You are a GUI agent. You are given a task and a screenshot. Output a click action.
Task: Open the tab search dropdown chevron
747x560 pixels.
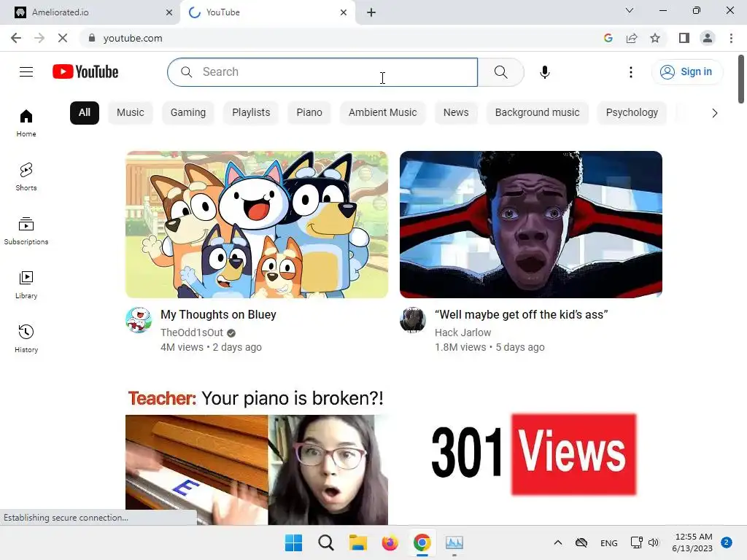coord(630,10)
